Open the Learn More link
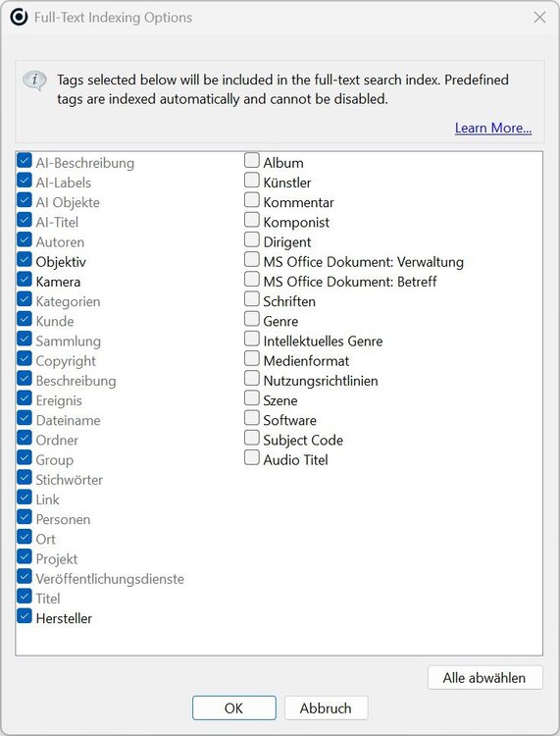This screenshot has width=560, height=736. pos(493,128)
